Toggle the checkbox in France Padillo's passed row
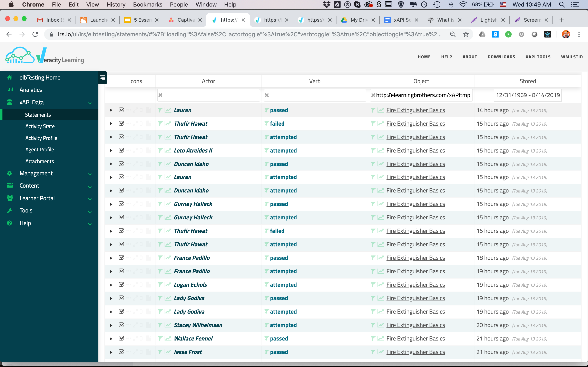The image size is (588, 367). pyautogui.click(x=121, y=258)
